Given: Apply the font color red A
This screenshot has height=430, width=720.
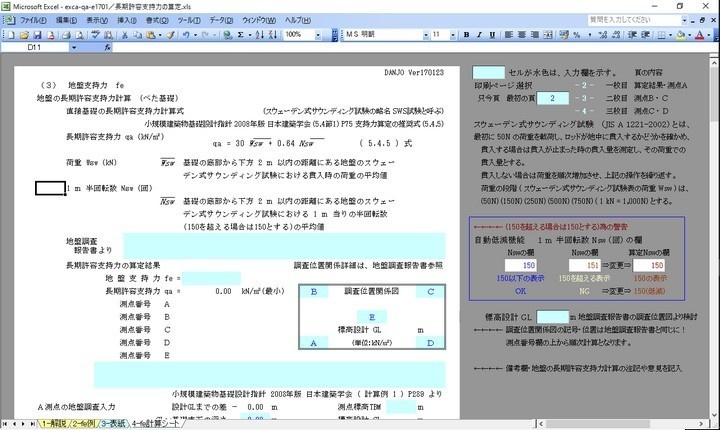Looking at the screenshot, I should (x=699, y=35).
